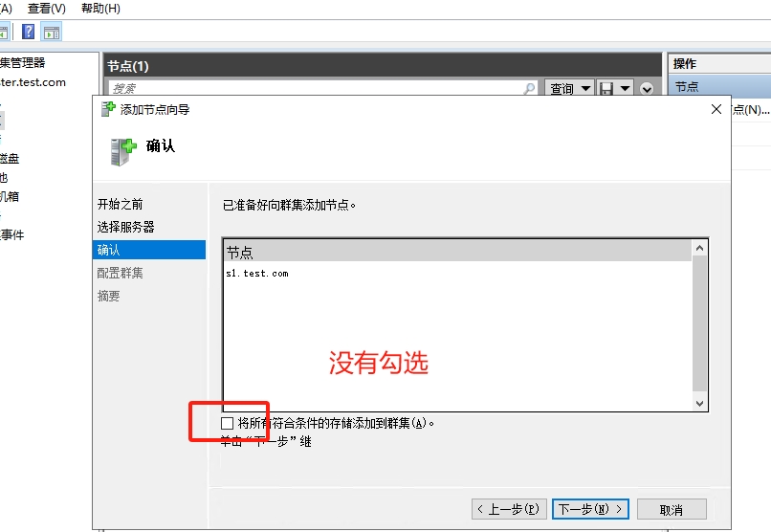771x532 pixels.
Task: Open the save query dropdown arrow
Action: (625, 88)
